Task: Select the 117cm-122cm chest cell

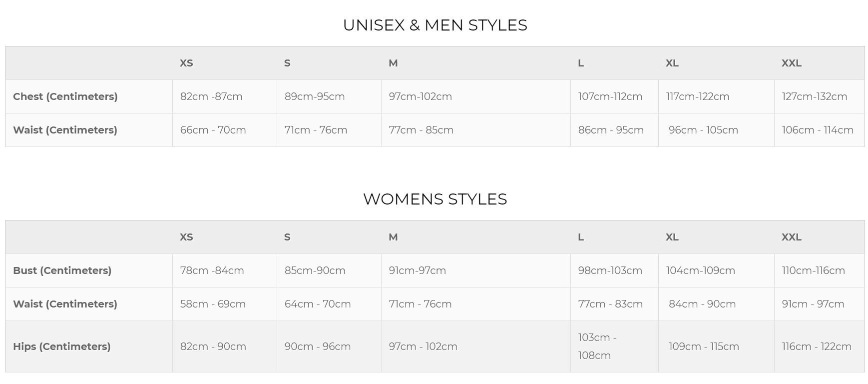Action: [698, 96]
